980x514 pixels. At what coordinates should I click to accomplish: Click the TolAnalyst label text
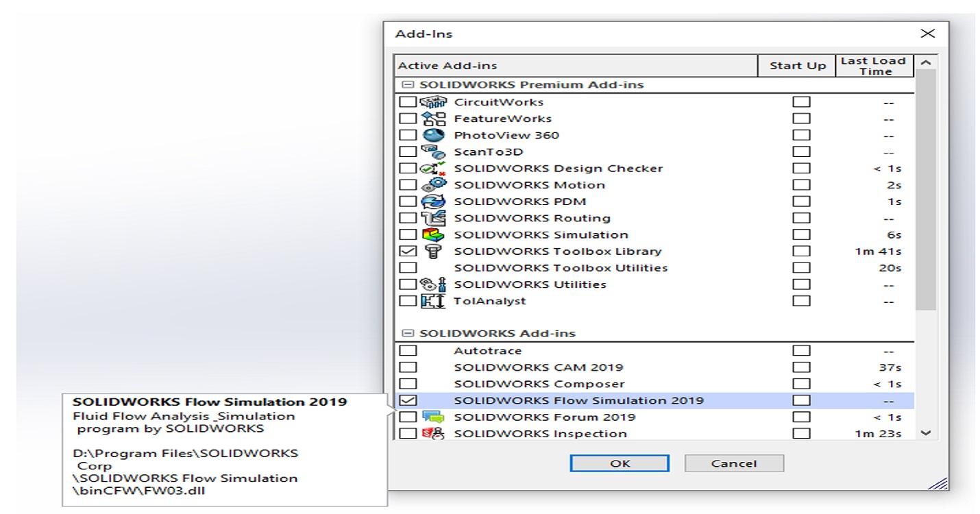point(490,301)
